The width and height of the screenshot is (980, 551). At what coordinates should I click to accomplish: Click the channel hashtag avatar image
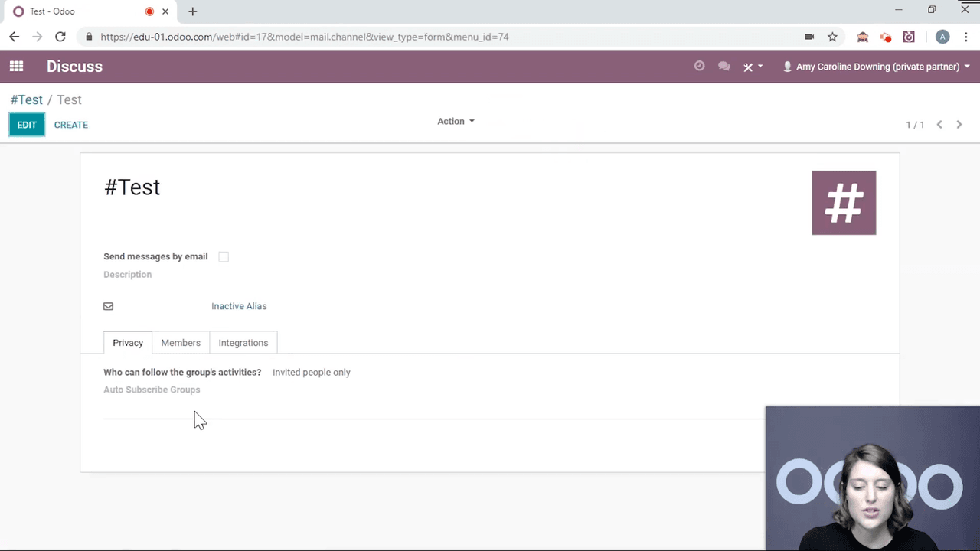[843, 203]
